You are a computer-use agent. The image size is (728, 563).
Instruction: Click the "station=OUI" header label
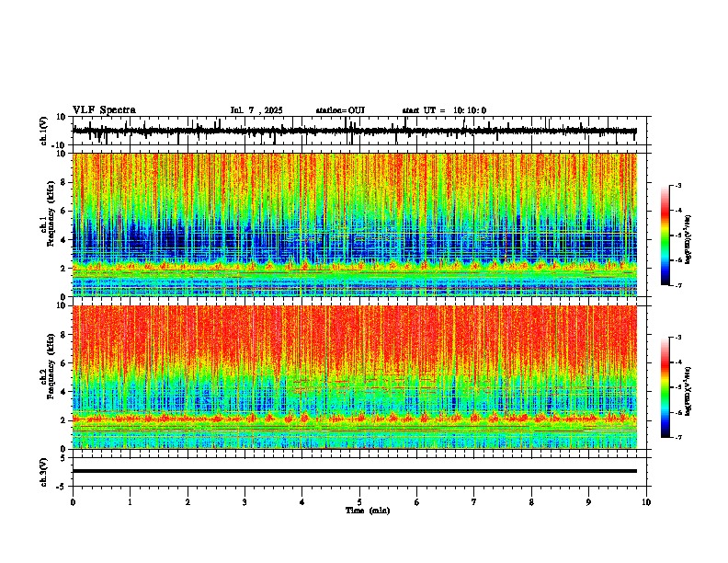tap(340, 110)
